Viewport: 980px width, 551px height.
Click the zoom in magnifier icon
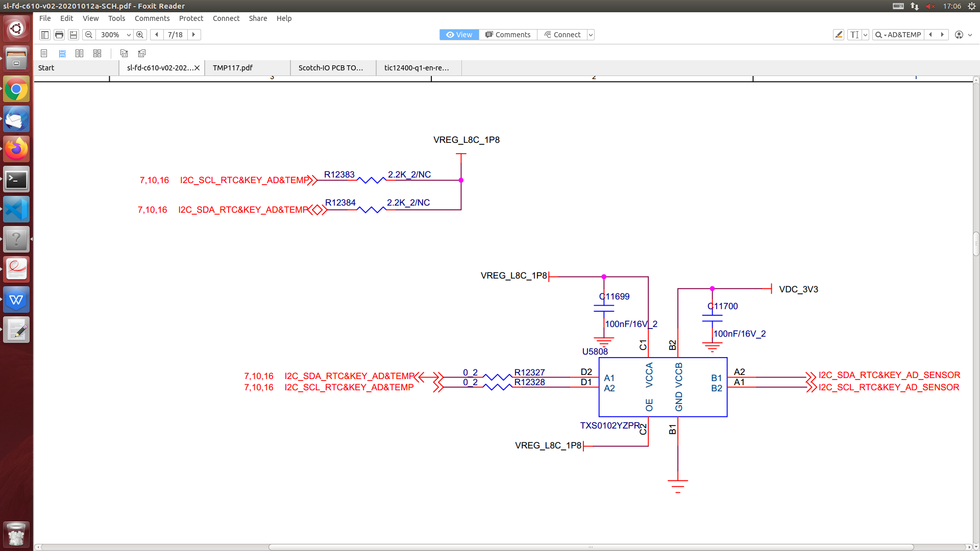coord(140,35)
